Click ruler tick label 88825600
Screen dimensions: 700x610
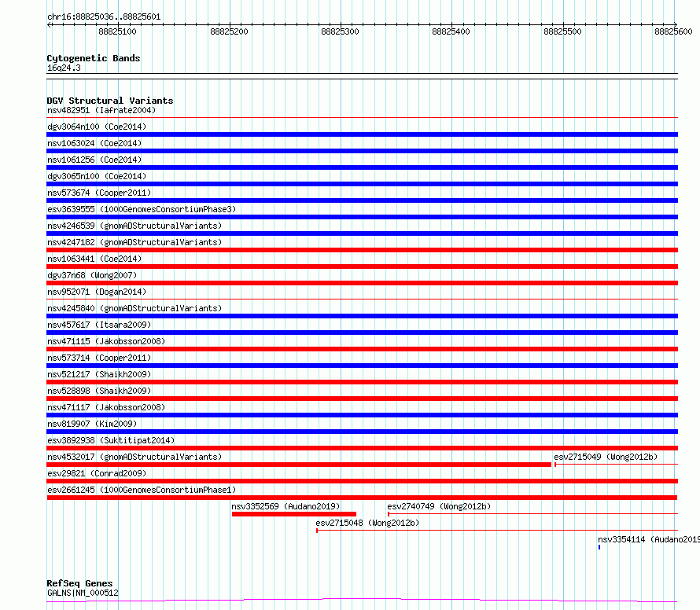[x=673, y=31]
